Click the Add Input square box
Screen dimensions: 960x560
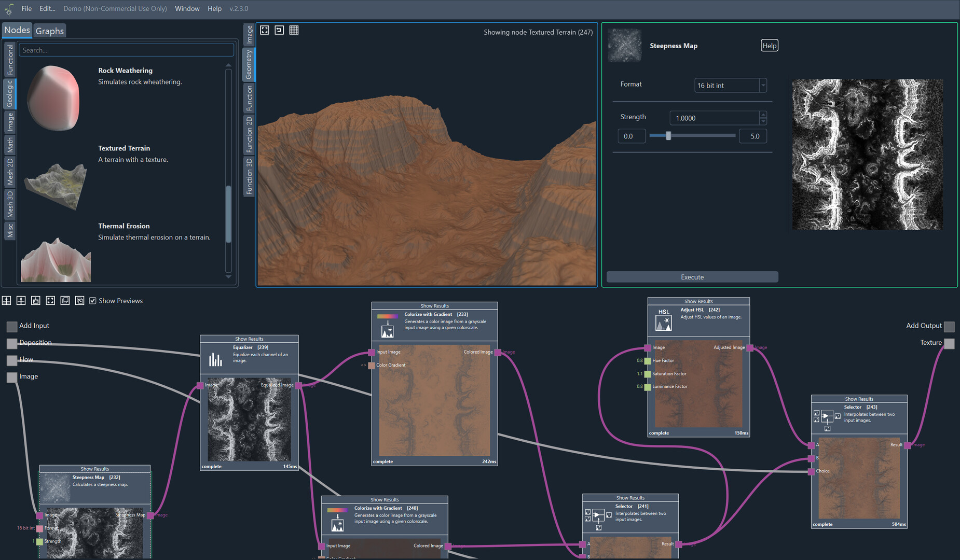tap(12, 326)
